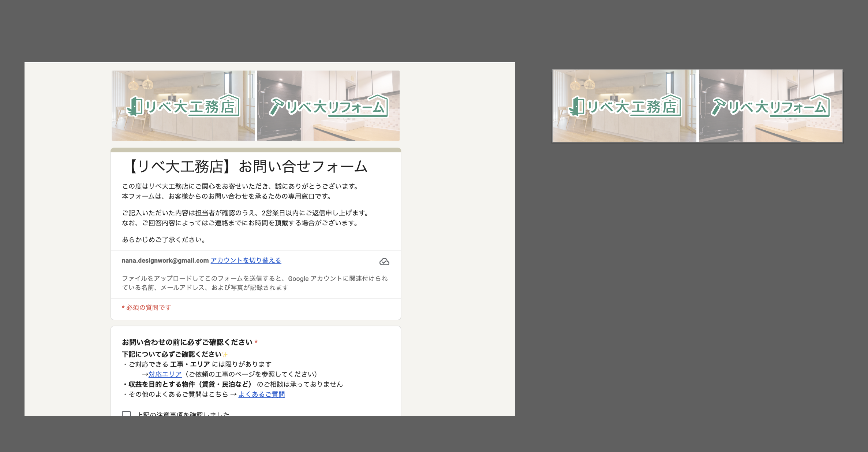The image size is (868, 452).
Task: Click the nana.designwork@gmail.com account text
Action: [165, 260]
